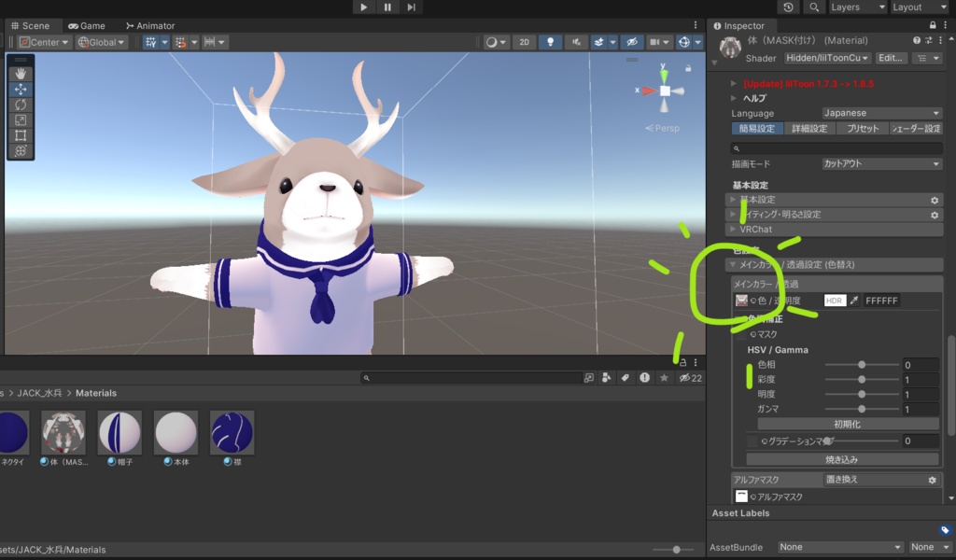Screen dimensions: 956x560
Task: Open 描画モード dropdown set to カットアウト
Action: (x=881, y=164)
